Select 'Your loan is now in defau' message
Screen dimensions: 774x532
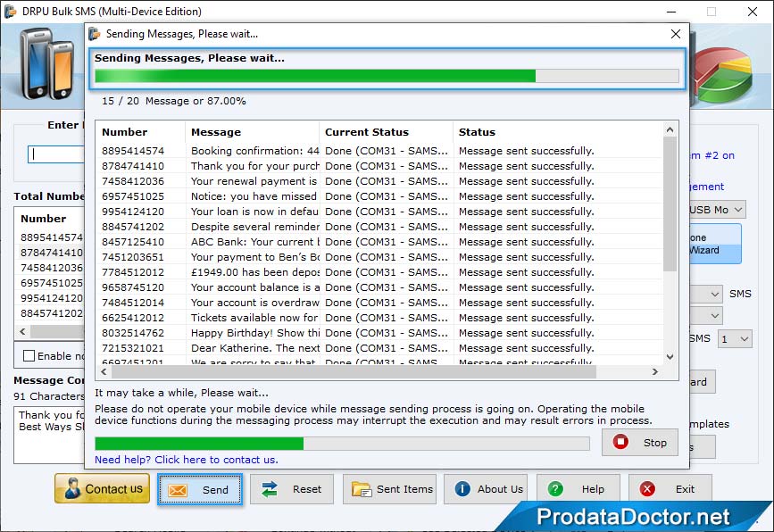[x=254, y=212]
